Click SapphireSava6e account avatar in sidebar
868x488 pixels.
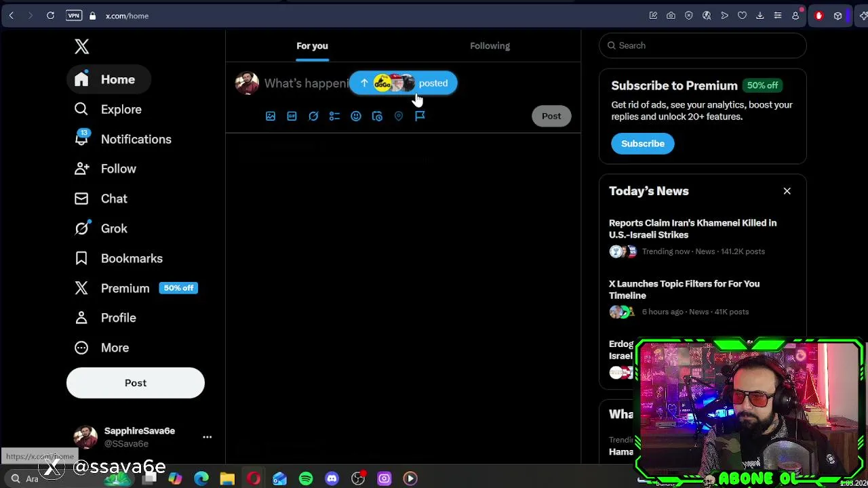pyautogui.click(x=85, y=437)
